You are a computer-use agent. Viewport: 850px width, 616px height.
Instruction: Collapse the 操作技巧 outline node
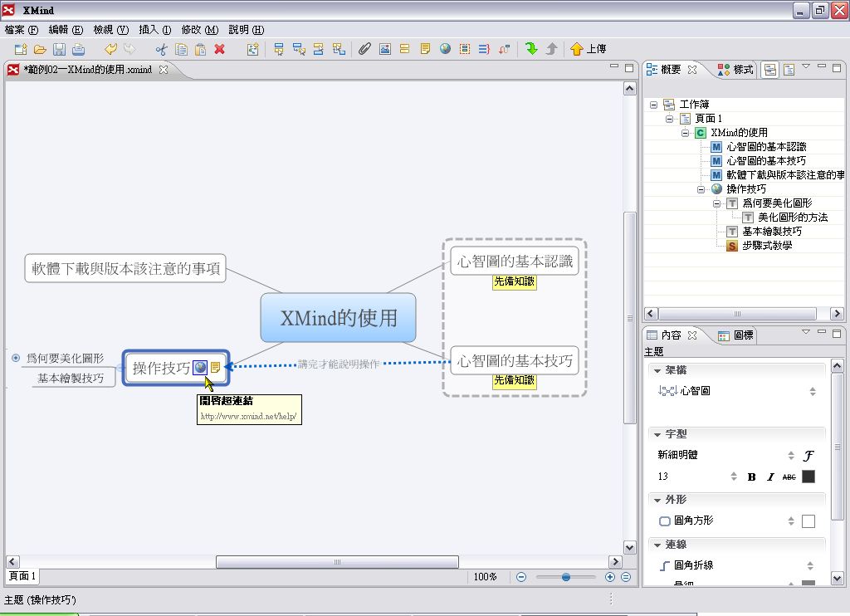701,189
